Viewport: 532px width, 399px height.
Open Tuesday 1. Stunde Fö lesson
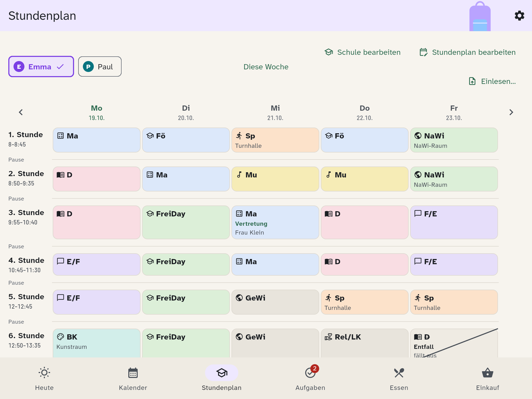click(x=186, y=140)
